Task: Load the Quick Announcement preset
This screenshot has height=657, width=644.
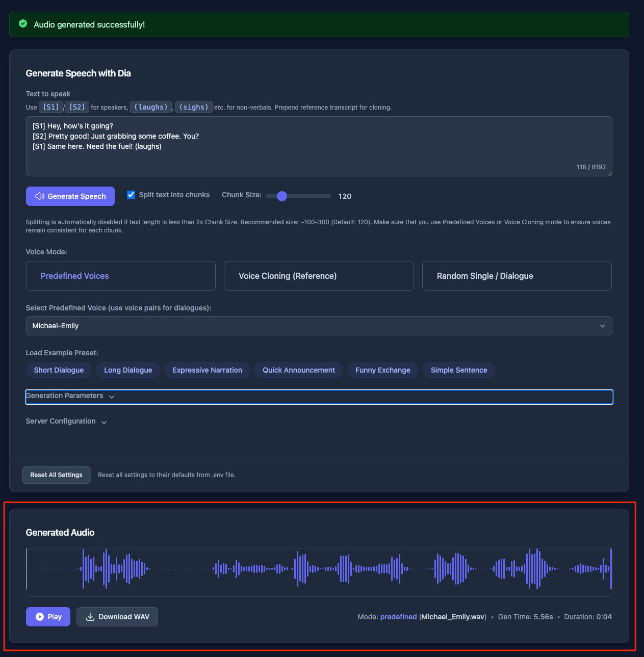Action: point(299,370)
